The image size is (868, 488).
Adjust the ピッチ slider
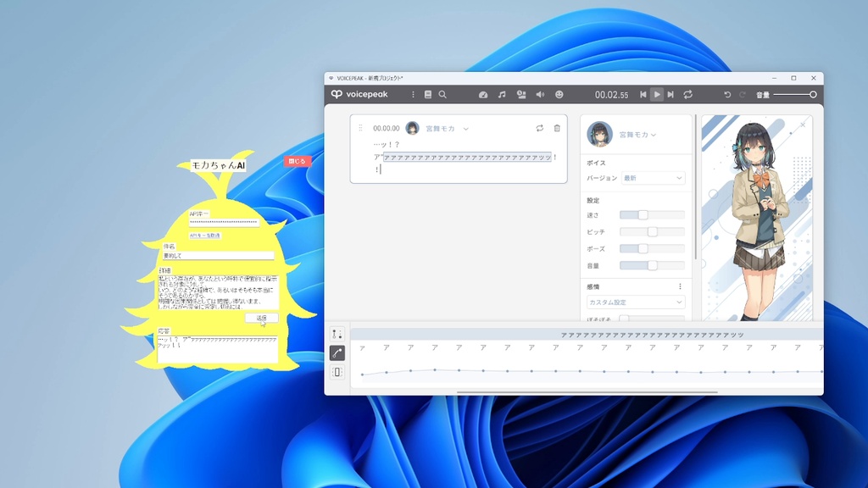point(652,232)
